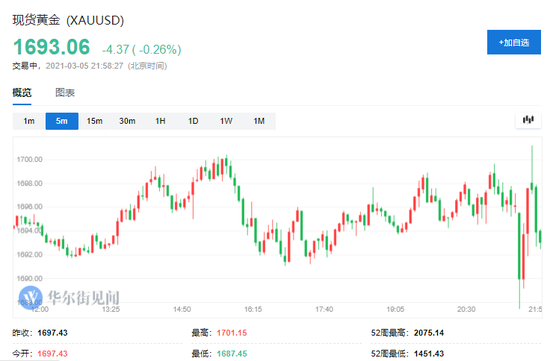
Task: Click the 19:05 time axis label
Action: 395,309
